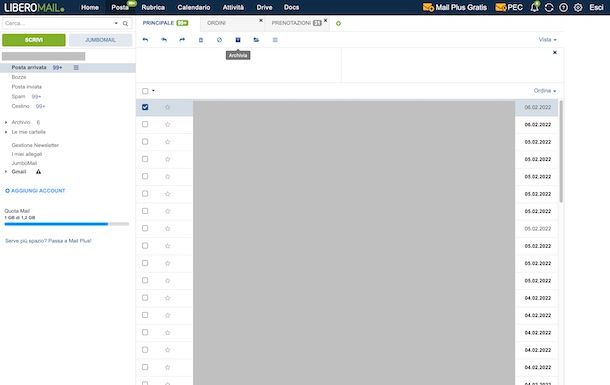The width and height of the screenshot is (610, 385).
Task: Move message using the folder icon
Action: (x=256, y=40)
